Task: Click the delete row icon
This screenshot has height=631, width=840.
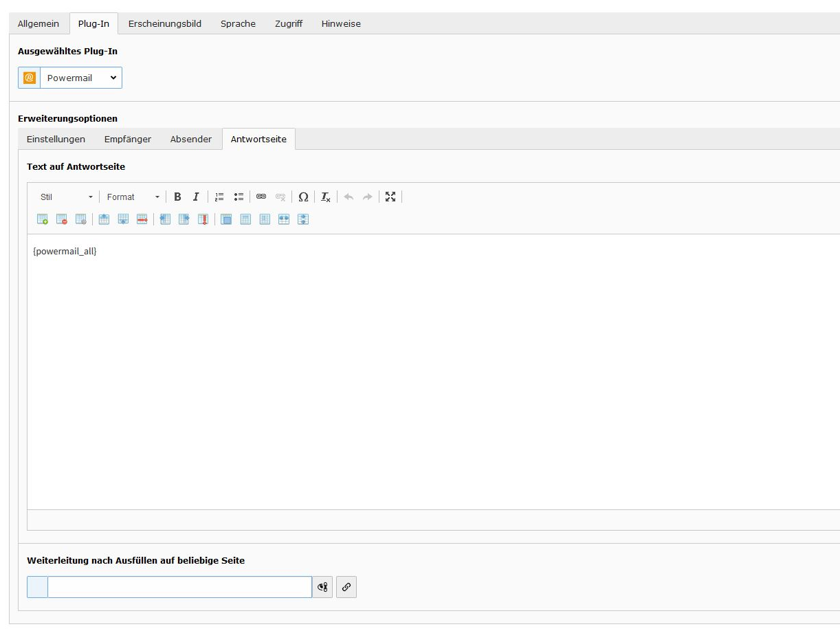Action: coord(142,219)
